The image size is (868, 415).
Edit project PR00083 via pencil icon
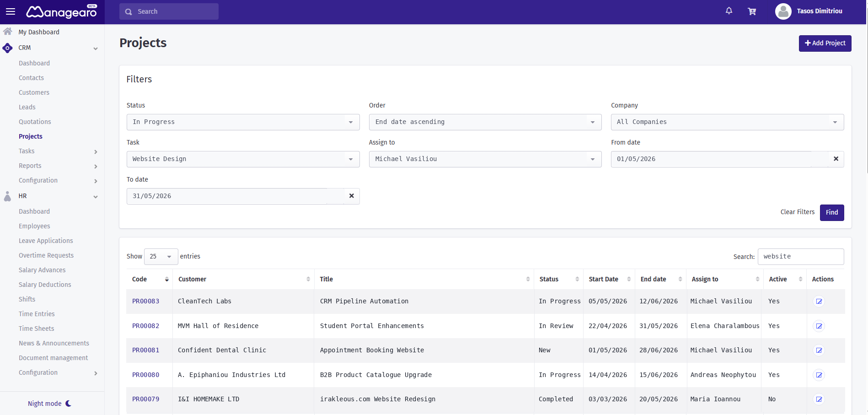[x=819, y=302]
